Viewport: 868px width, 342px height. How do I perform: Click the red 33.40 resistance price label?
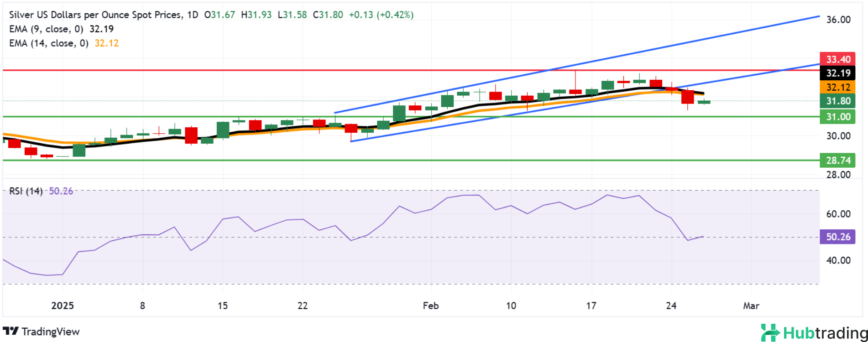tap(837, 59)
